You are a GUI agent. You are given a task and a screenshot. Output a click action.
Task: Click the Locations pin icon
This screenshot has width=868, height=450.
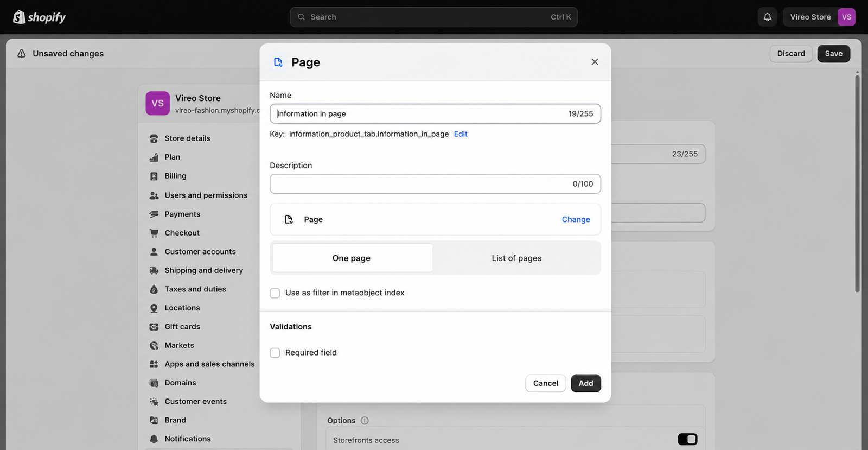tap(154, 308)
